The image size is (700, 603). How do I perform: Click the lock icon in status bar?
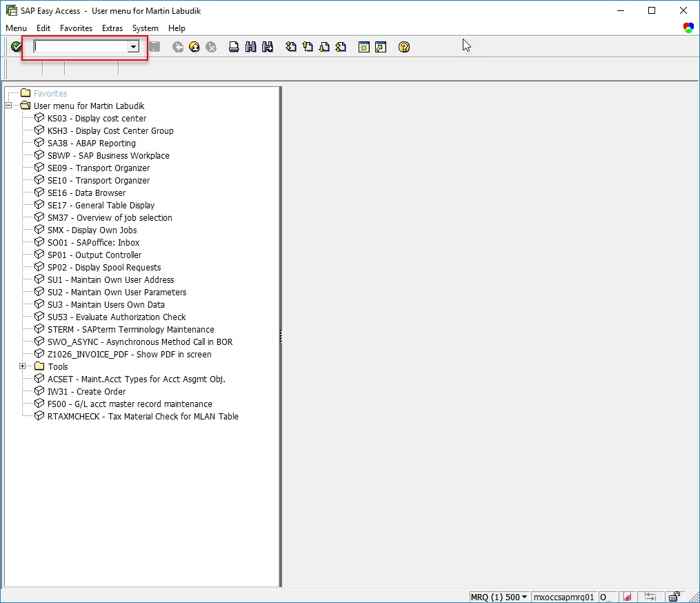[674, 597]
